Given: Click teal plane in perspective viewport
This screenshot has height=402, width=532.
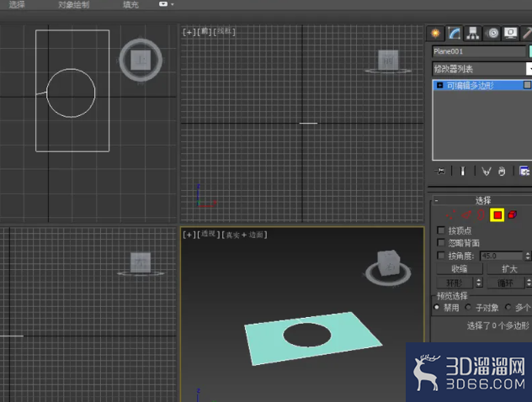Looking at the screenshot, I should pos(353,334).
